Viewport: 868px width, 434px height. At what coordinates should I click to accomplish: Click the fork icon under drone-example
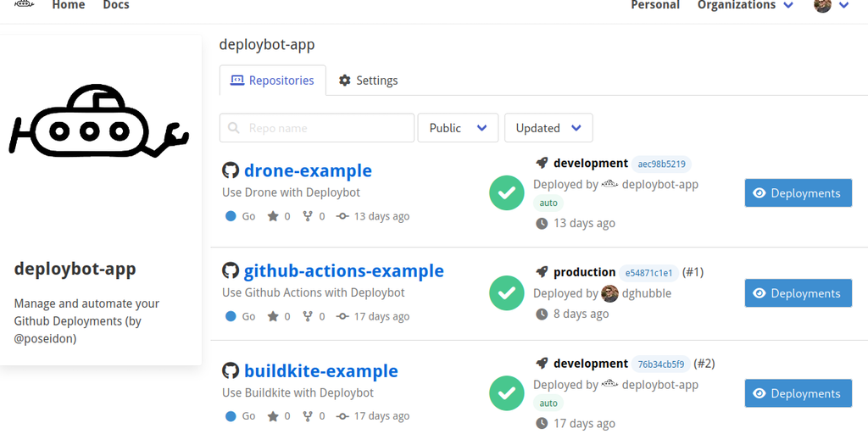pyautogui.click(x=309, y=216)
